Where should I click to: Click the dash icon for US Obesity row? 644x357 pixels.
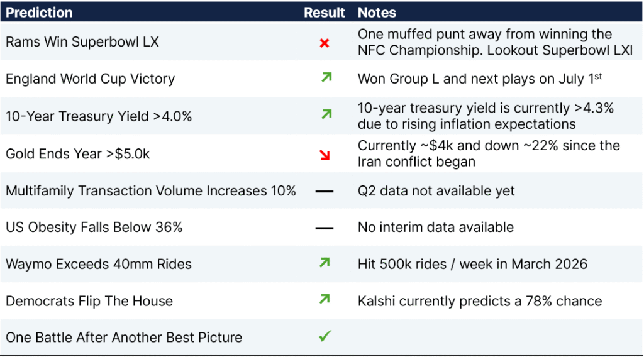(325, 228)
